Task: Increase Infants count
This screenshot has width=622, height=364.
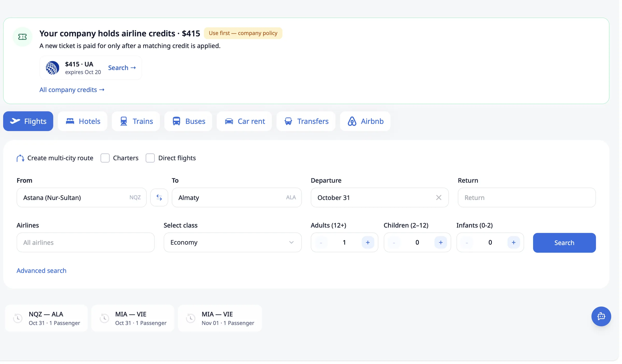Action: pyautogui.click(x=513, y=242)
